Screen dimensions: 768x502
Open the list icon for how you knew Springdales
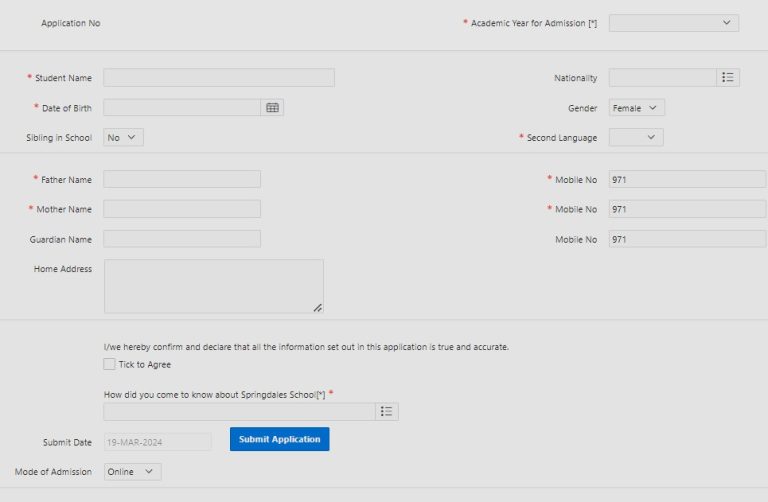(x=387, y=411)
